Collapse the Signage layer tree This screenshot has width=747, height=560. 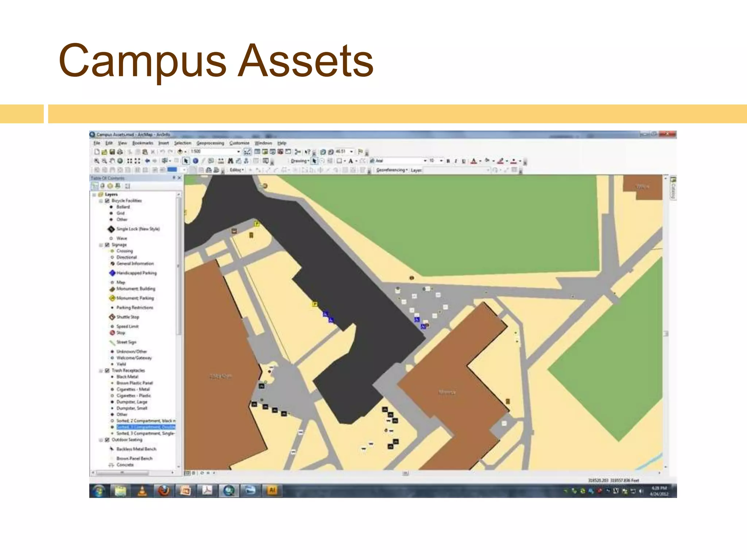[101, 245]
